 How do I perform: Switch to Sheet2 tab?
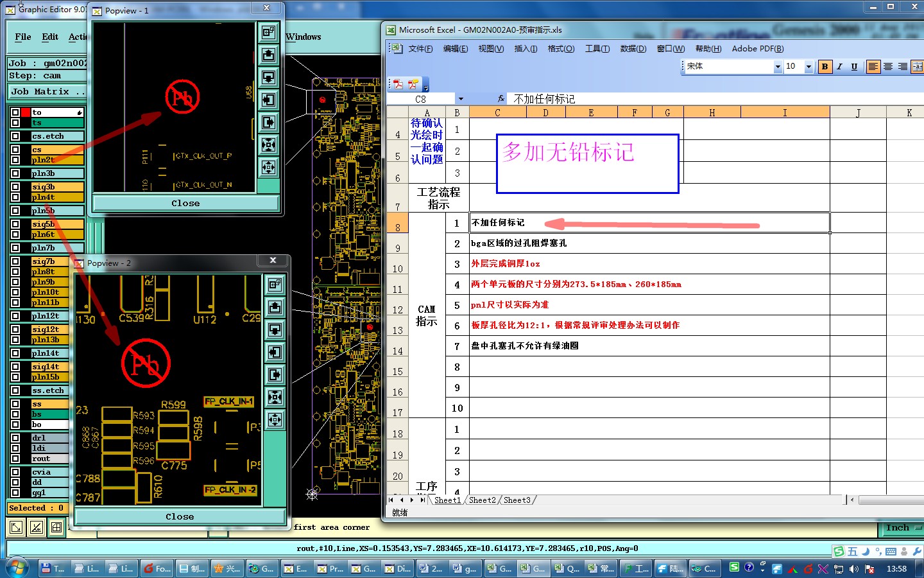[x=482, y=500]
